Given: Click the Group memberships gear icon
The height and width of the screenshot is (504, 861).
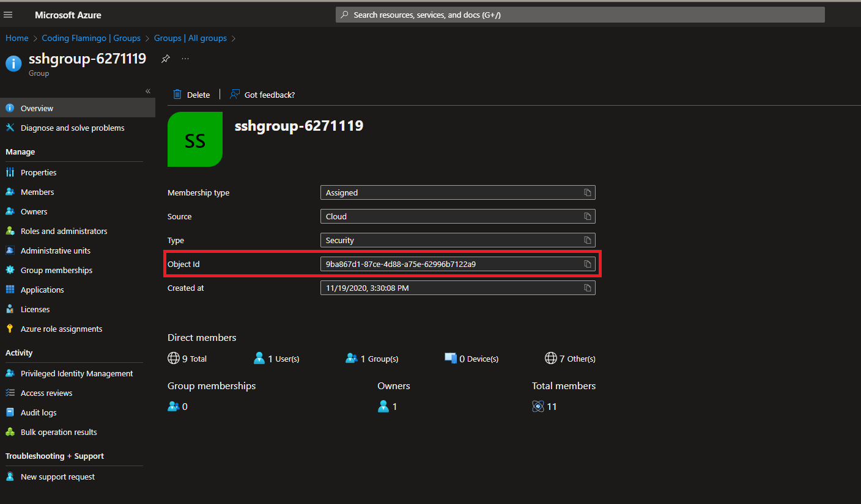Looking at the screenshot, I should click(10, 270).
